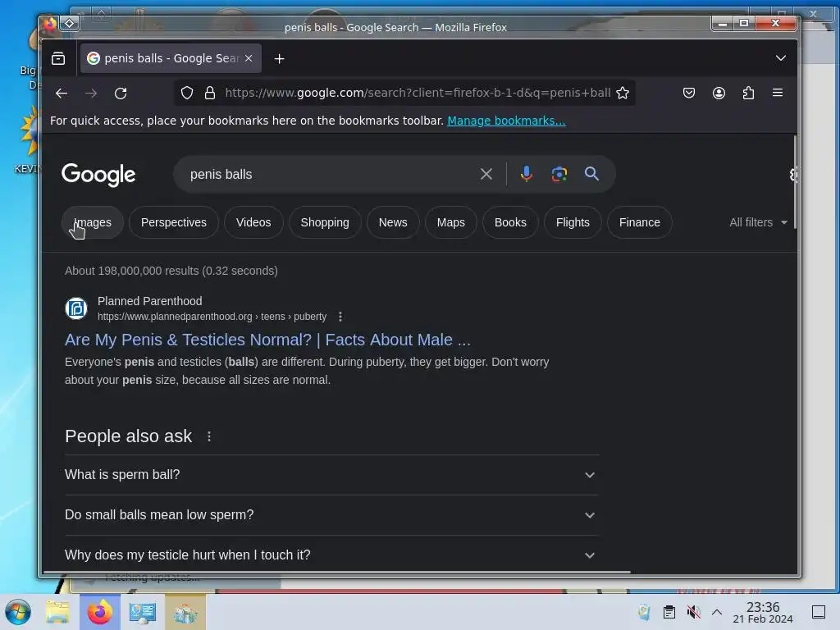Switch to the Books filter
Image resolution: width=840 pixels, height=630 pixels.
tap(510, 222)
